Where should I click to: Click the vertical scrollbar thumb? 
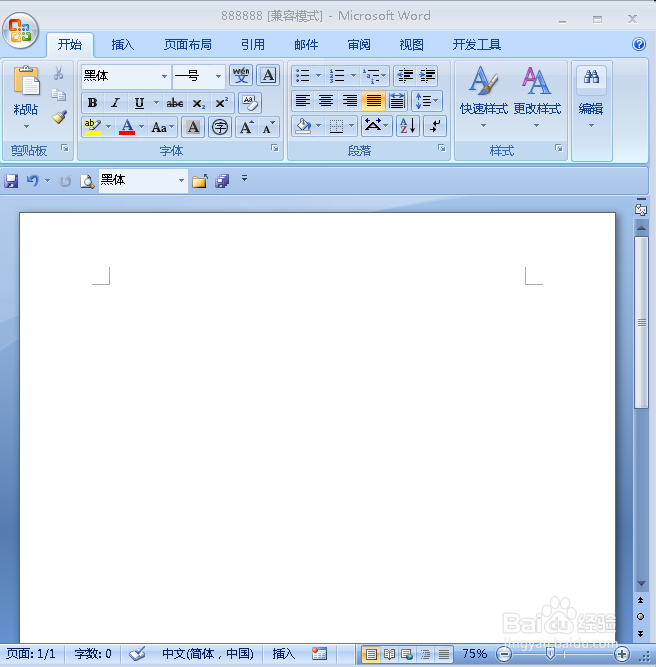click(642, 322)
